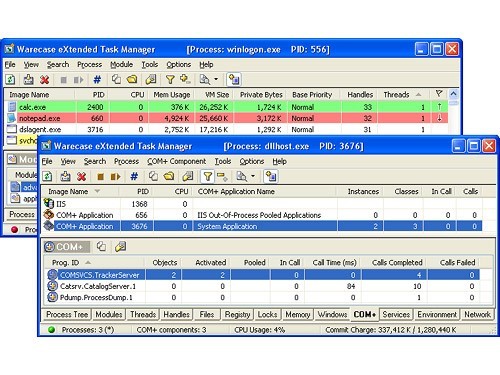Toggle tree view icon in winlogon.exe toolbar
500x375 pixels.
tap(234, 79)
